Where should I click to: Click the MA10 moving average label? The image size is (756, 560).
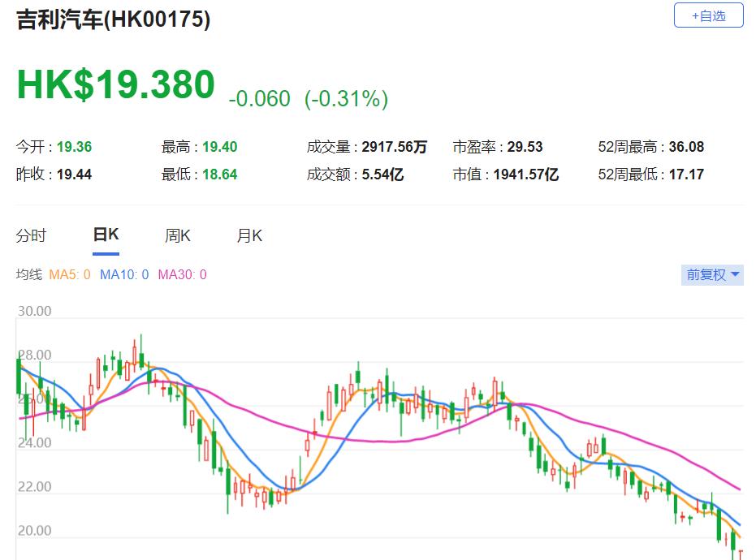(x=124, y=274)
